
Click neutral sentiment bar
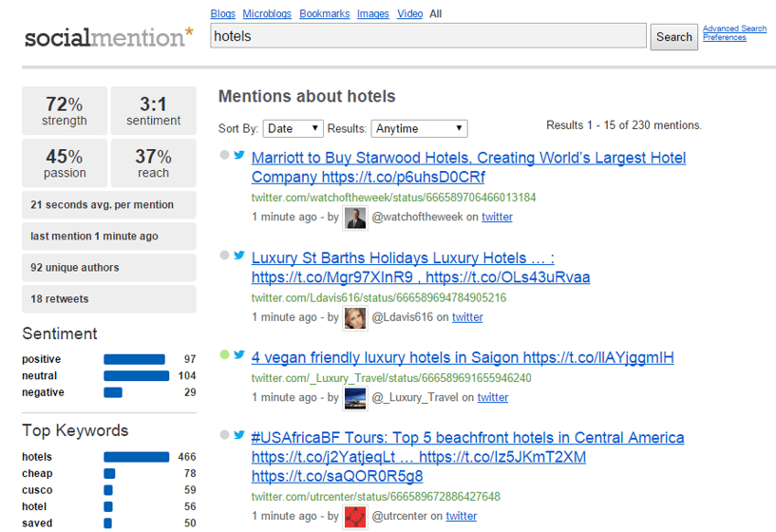coord(136,375)
